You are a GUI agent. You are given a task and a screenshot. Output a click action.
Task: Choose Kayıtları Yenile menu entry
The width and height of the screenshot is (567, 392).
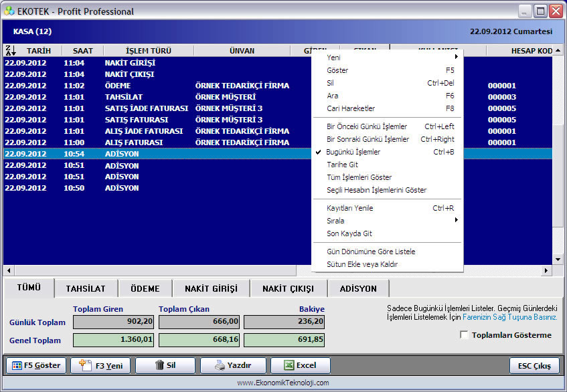point(388,208)
